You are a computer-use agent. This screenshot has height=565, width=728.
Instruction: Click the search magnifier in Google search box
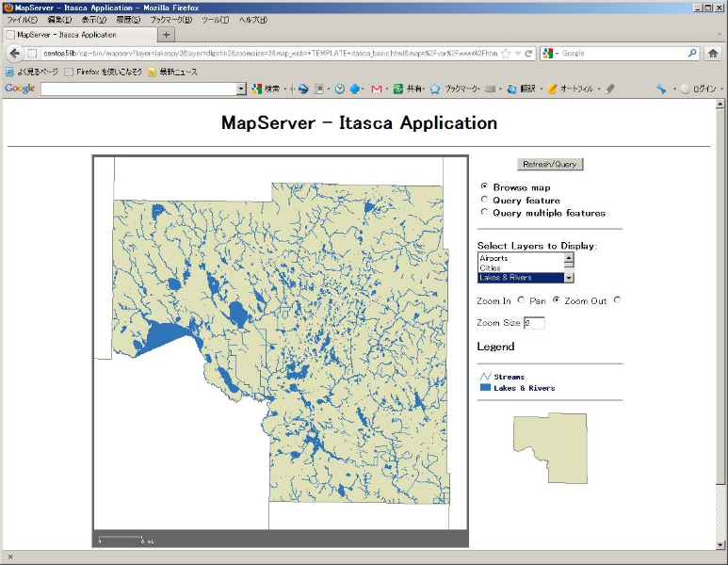pyautogui.click(x=692, y=54)
